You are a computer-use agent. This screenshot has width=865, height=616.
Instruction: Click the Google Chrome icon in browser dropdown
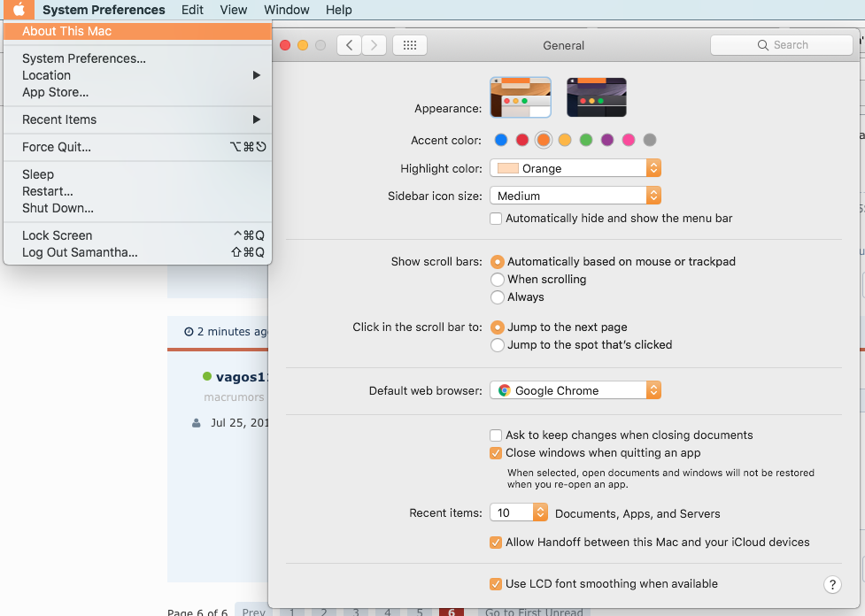[x=505, y=390]
